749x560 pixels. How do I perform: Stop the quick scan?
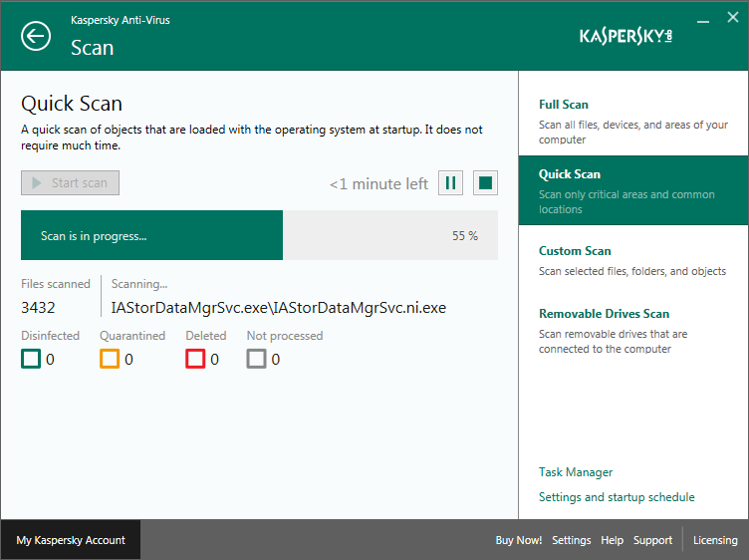pyautogui.click(x=485, y=182)
